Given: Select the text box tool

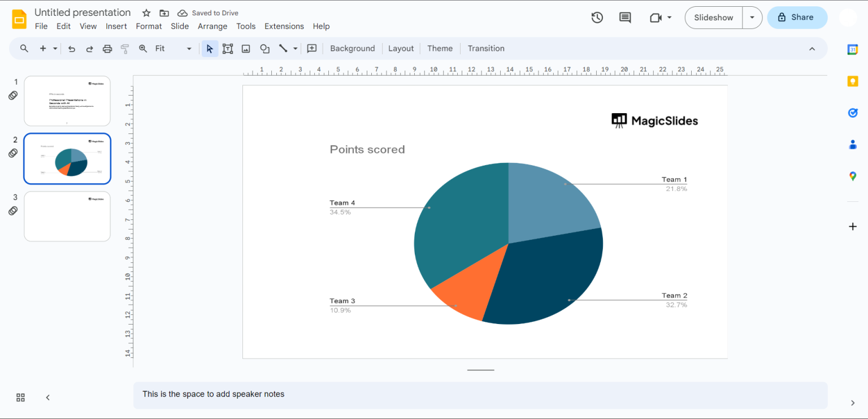Looking at the screenshot, I should [x=228, y=49].
